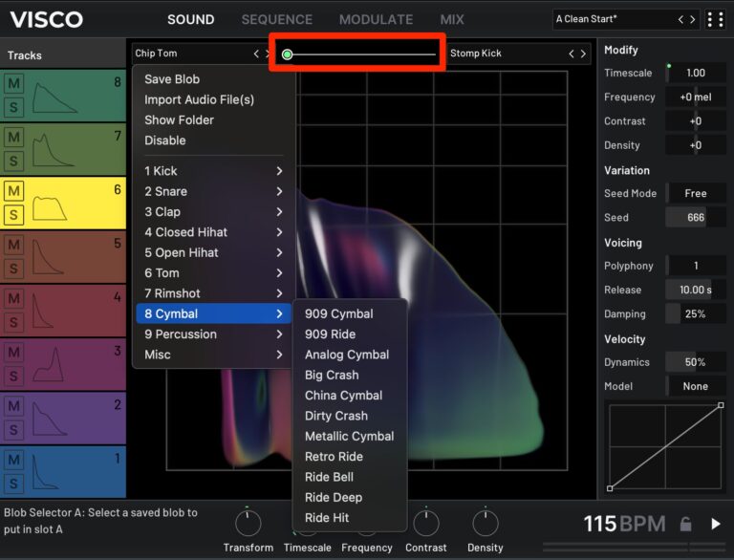734x560 pixels.
Task: Expand the 9 Percussion submenu
Action: [x=213, y=334]
